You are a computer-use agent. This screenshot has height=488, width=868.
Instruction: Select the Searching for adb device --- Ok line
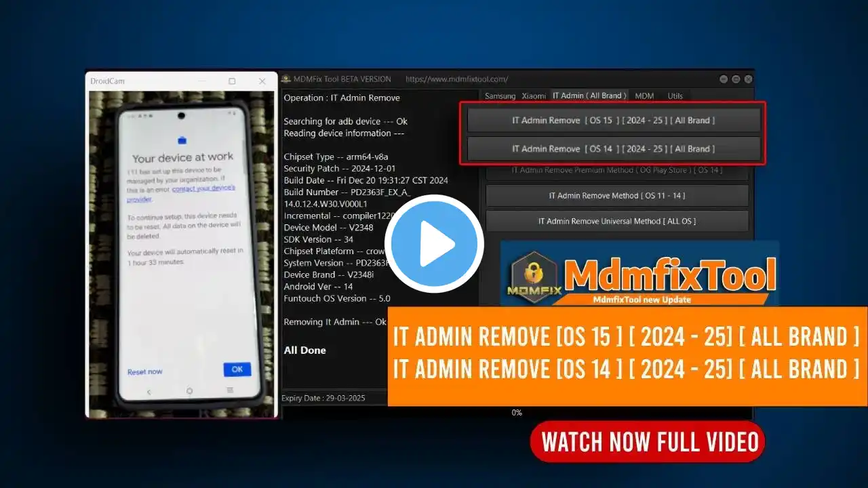(x=345, y=121)
